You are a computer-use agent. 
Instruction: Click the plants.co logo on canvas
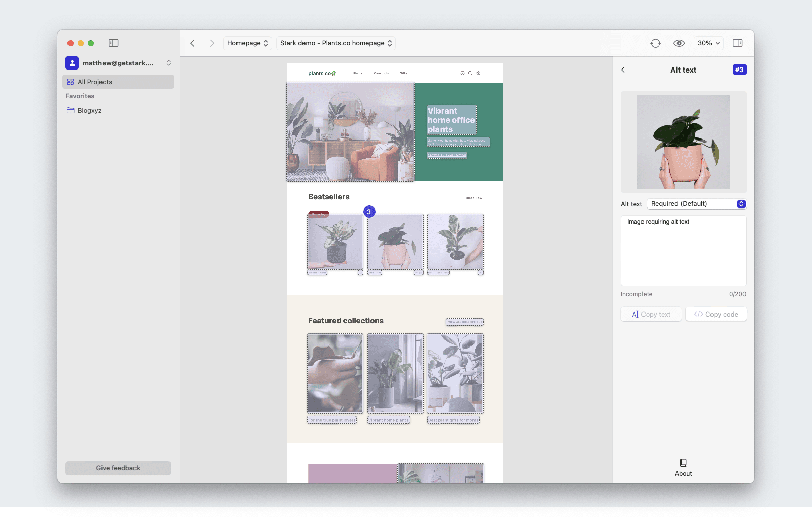coord(322,73)
